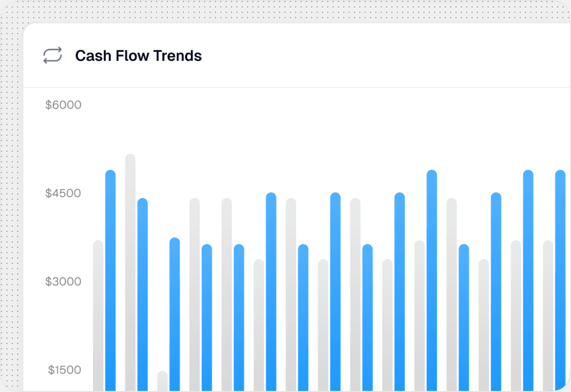571x392 pixels.
Task: Click the $3000 y-axis label
Action: (x=63, y=281)
